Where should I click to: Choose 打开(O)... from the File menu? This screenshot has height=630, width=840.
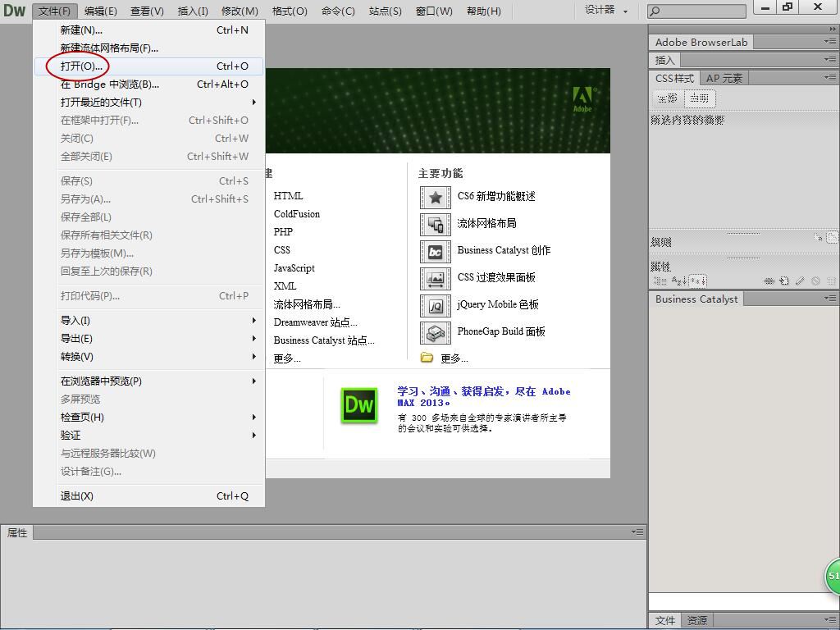tap(149, 66)
